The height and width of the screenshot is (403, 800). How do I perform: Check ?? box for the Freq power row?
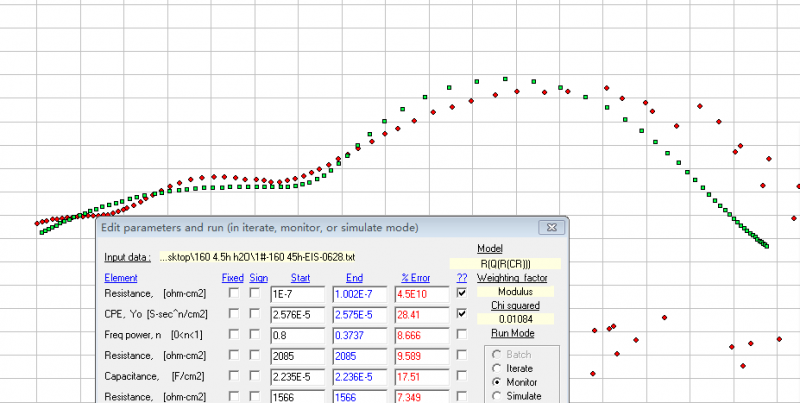(x=462, y=334)
